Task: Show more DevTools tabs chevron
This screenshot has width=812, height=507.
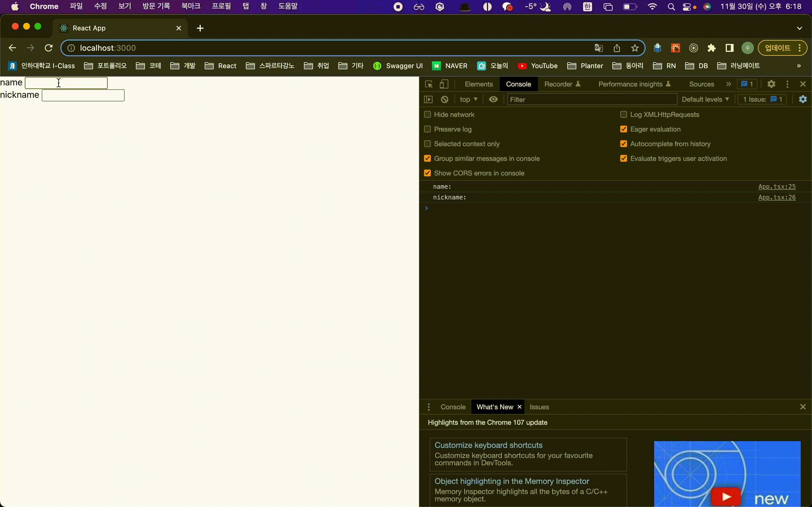Action: [729, 84]
